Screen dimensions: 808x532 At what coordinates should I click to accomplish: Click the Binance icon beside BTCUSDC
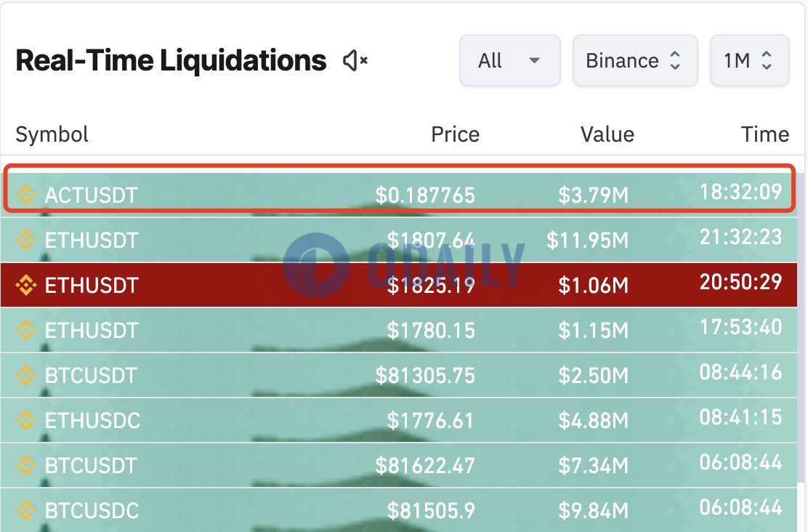coord(25,510)
